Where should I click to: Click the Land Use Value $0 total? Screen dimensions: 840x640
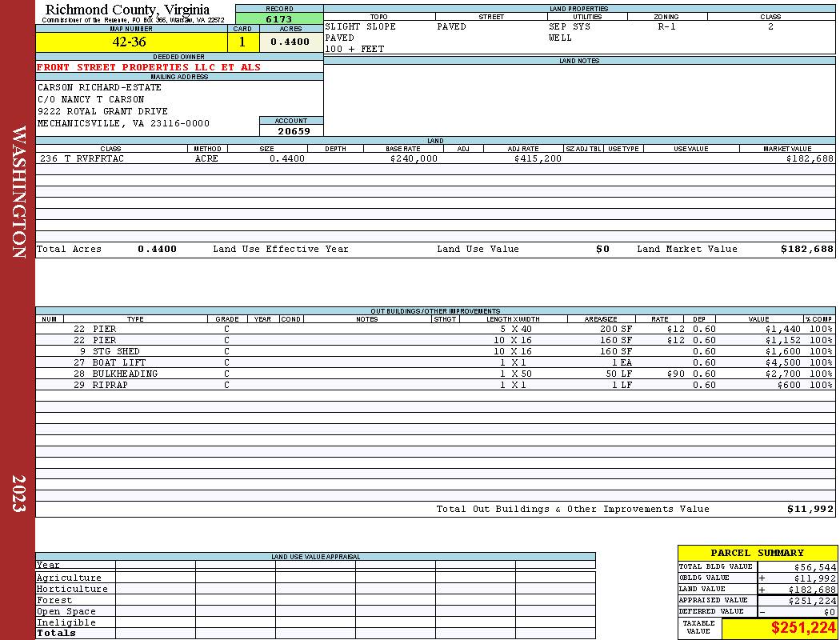point(602,249)
